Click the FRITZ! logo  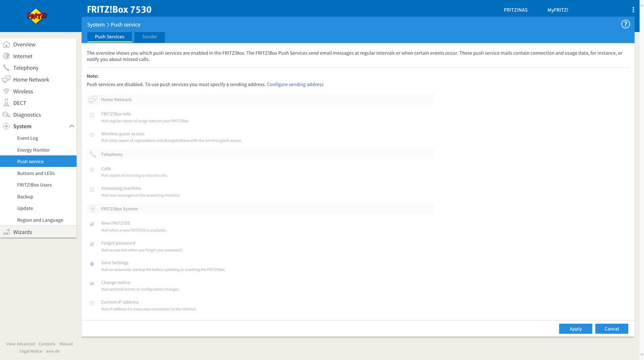tap(37, 16)
